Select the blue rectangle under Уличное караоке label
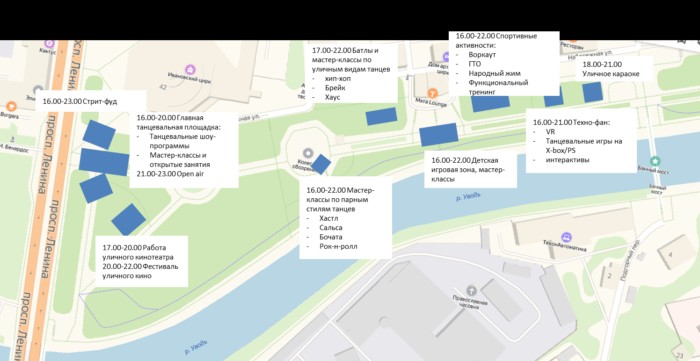 592,92
